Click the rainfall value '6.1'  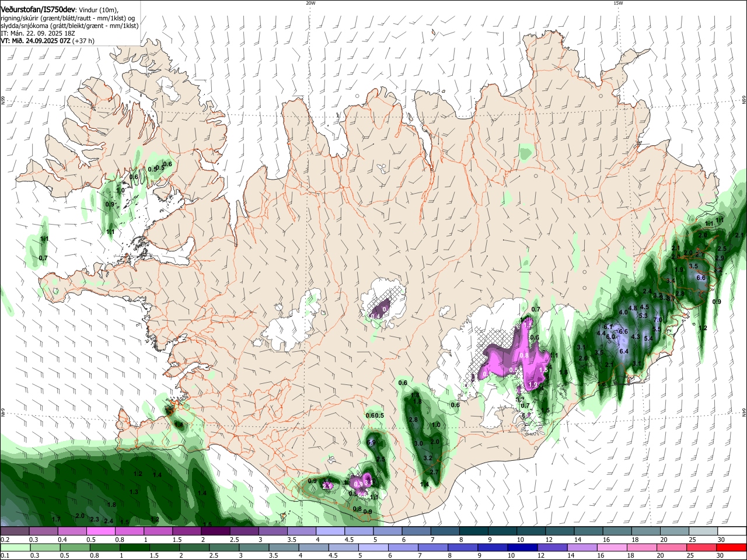click(609, 327)
